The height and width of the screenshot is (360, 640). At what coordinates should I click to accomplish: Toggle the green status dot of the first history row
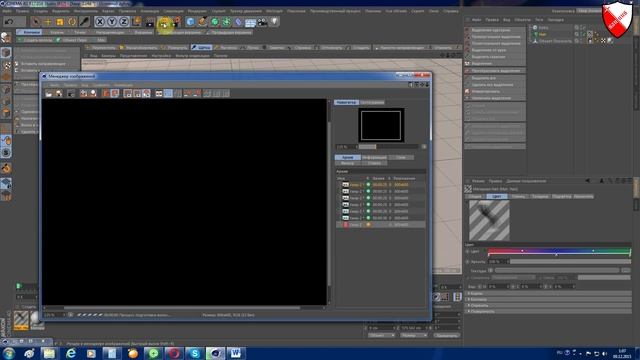[368, 184]
